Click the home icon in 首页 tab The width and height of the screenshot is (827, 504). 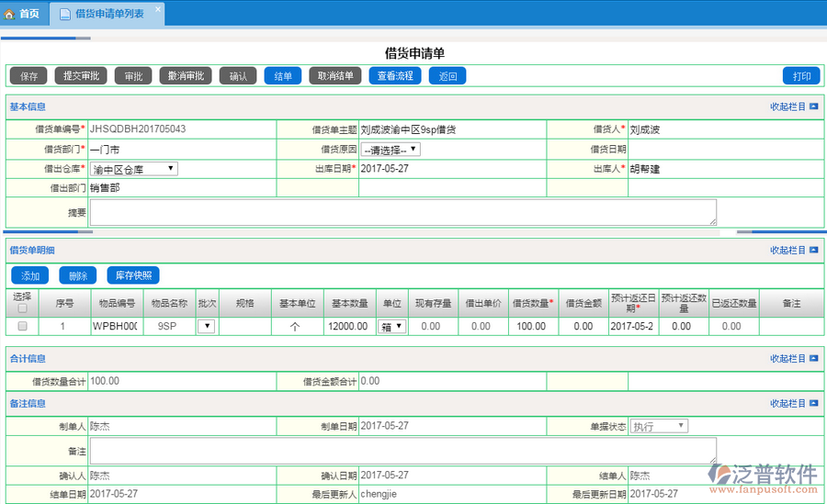coord(10,14)
